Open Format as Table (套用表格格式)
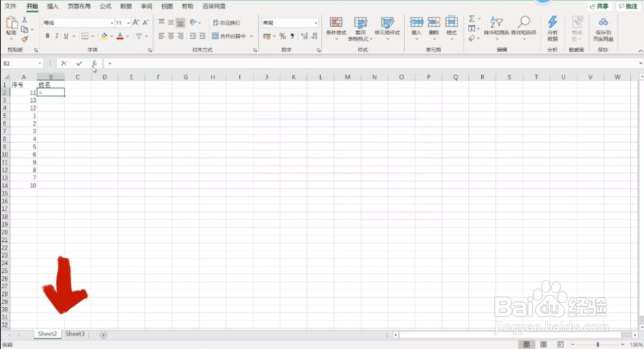Viewport: 644px width, 349px height. pyautogui.click(x=361, y=29)
